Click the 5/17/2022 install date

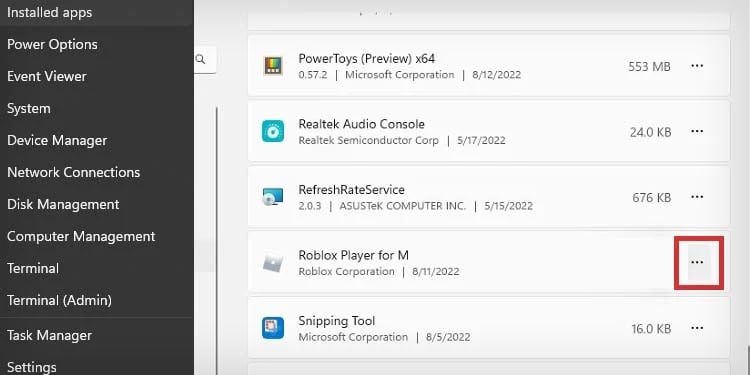(481, 141)
